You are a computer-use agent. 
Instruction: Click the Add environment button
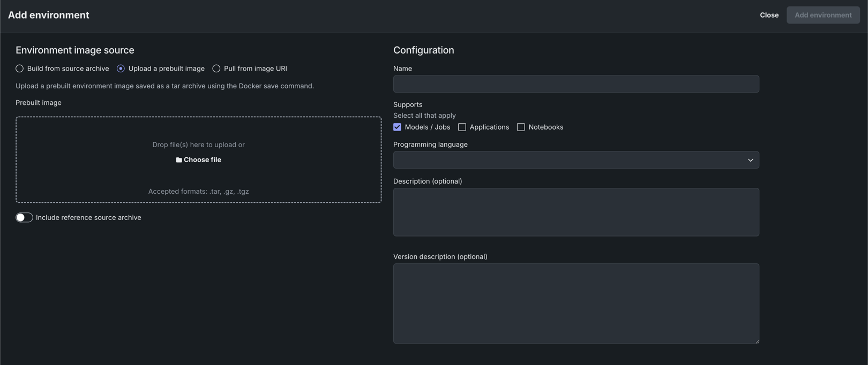pyautogui.click(x=822, y=15)
